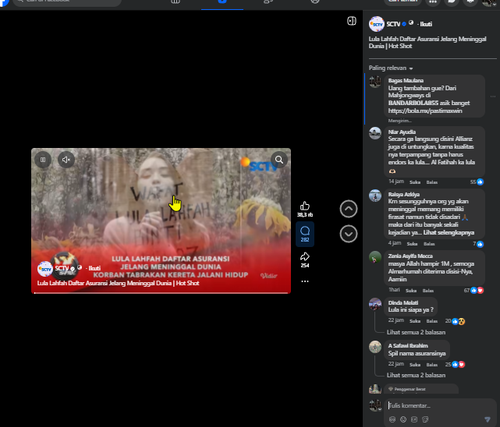Click Suka on Raisya Azkiya's comment
This screenshot has height=427, width=500.
coord(412,244)
